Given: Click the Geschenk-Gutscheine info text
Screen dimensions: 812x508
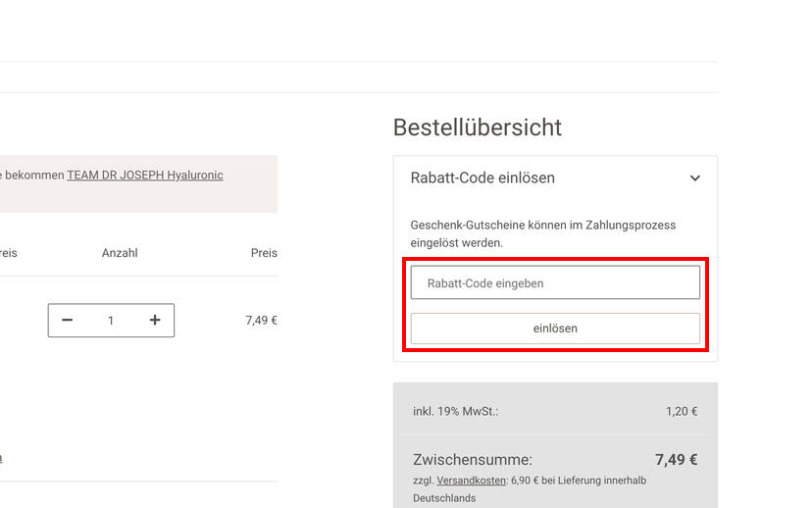Looking at the screenshot, I should (543, 234).
